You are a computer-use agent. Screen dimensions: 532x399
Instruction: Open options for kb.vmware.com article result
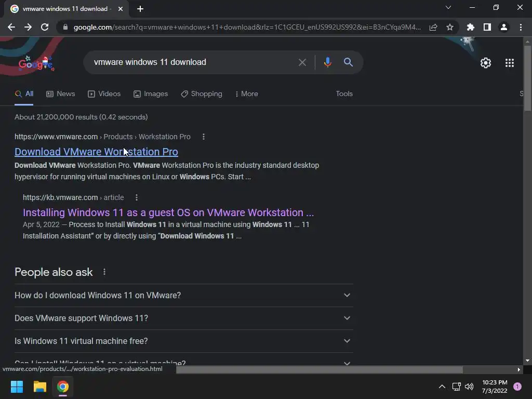[137, 197]
